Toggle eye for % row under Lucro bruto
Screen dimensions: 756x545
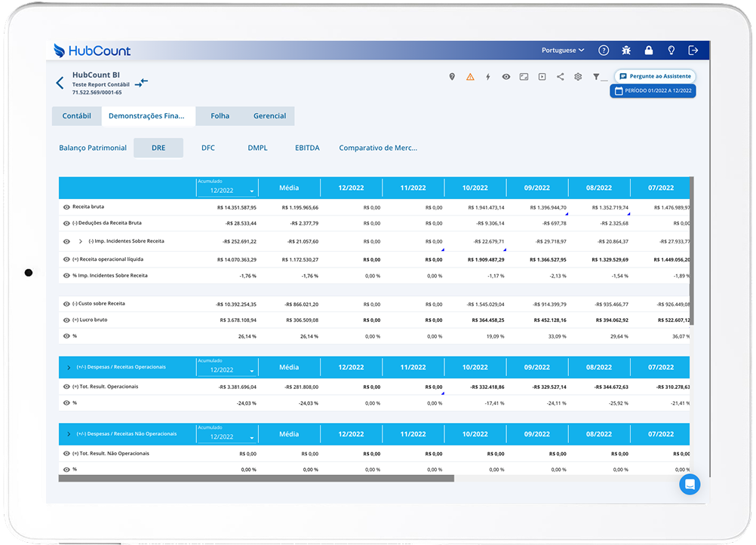66,336
